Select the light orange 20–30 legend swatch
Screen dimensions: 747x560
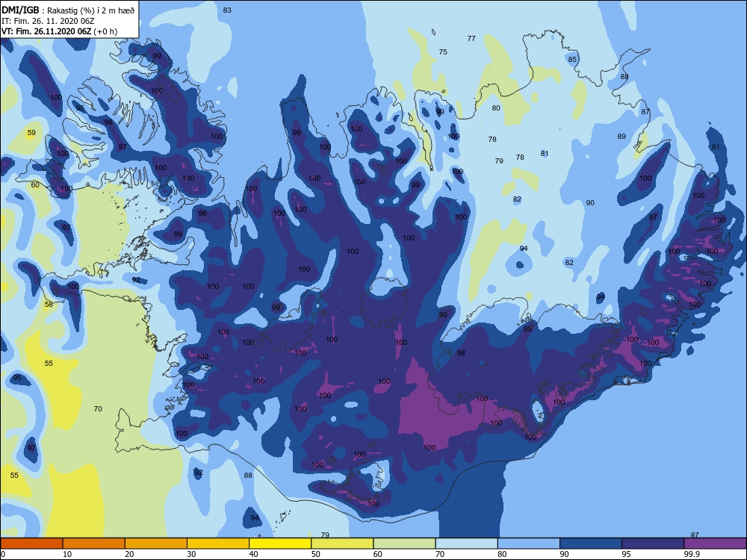click(x=156, y=544)
